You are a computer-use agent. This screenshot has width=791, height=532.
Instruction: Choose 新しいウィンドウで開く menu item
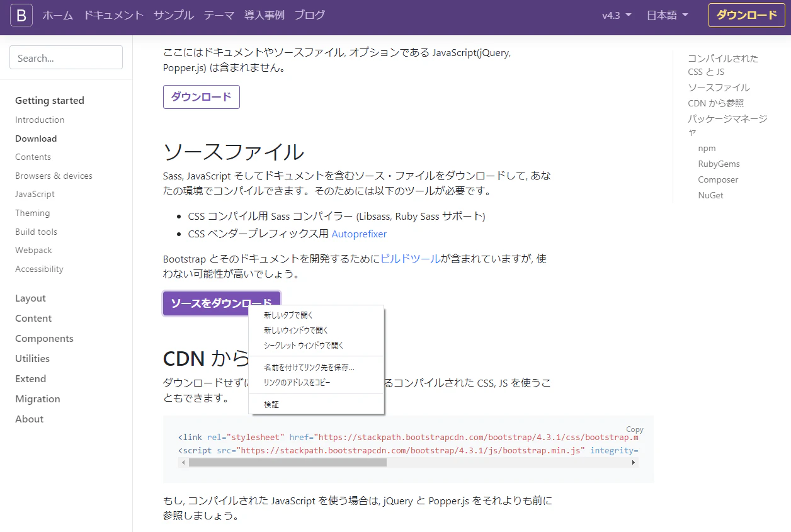click(x=316, y=330)
